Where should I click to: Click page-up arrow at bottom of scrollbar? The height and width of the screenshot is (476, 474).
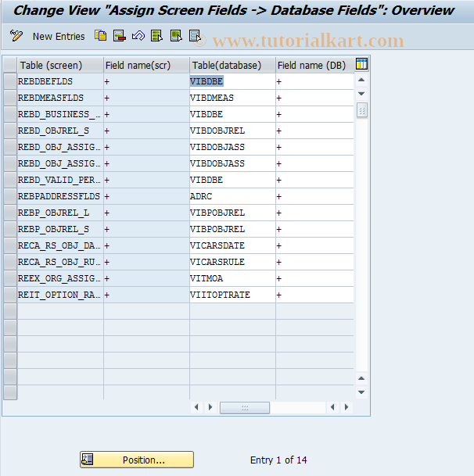tap(361, 378)
